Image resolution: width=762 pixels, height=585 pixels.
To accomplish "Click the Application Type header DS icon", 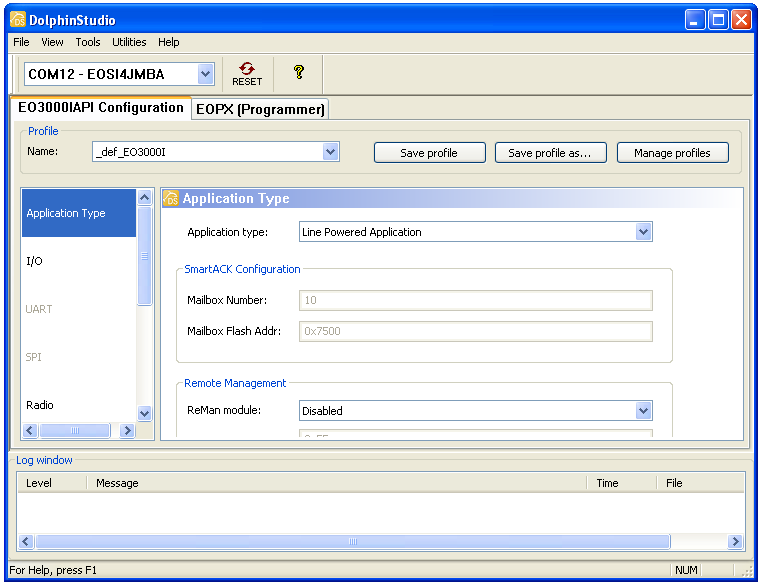I will [171, 198].
